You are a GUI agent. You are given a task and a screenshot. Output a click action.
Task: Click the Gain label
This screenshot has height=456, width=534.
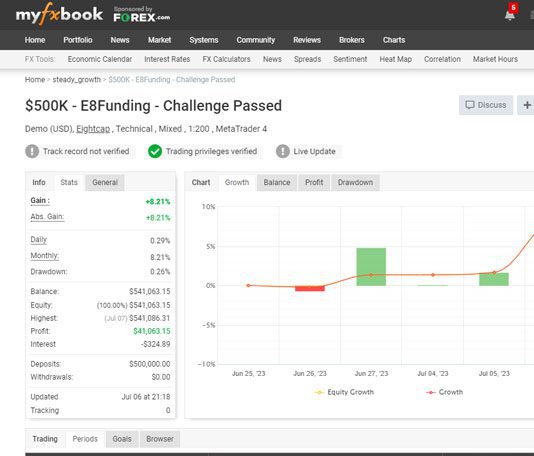[x=40, y=201]
